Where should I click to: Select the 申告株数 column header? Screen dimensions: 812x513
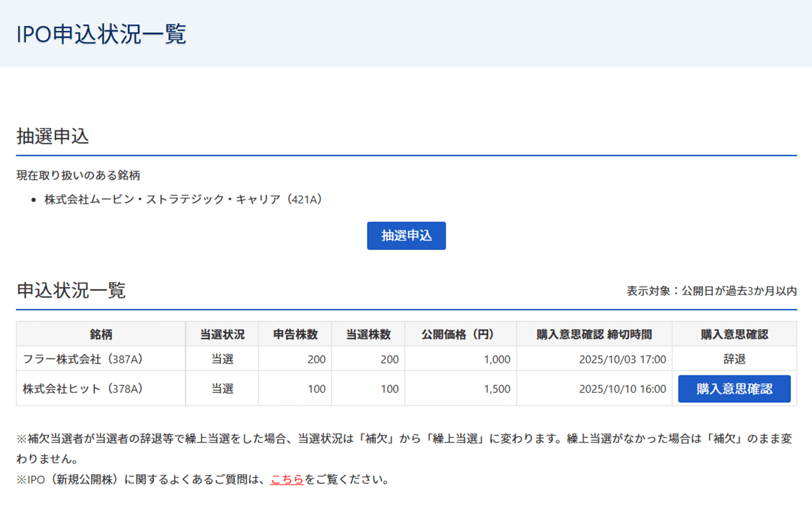(295, 334)
